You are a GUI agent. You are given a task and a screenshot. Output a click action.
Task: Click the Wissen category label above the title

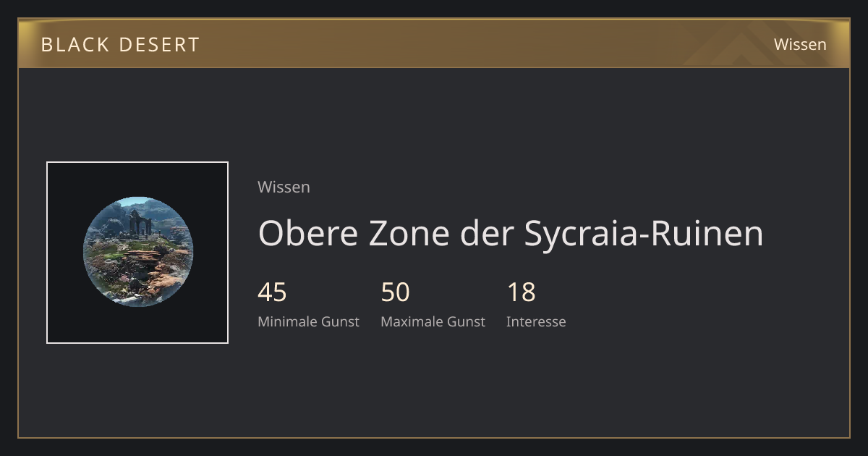pyautogui.click(x=284, y=187)
